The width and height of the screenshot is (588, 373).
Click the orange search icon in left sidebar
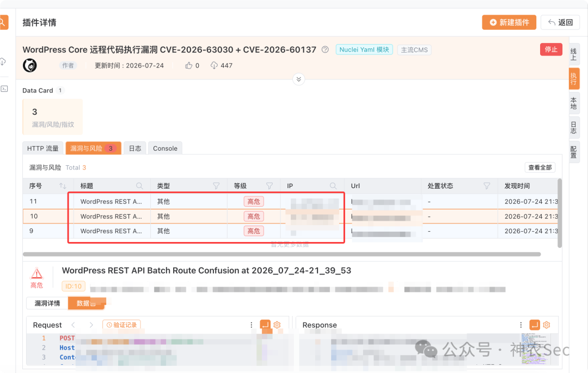pyautogui.click(x=3, y=22)
